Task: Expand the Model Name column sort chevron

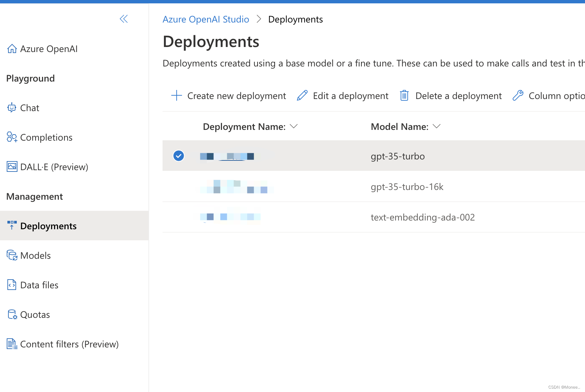Action: tap(437, 127)
